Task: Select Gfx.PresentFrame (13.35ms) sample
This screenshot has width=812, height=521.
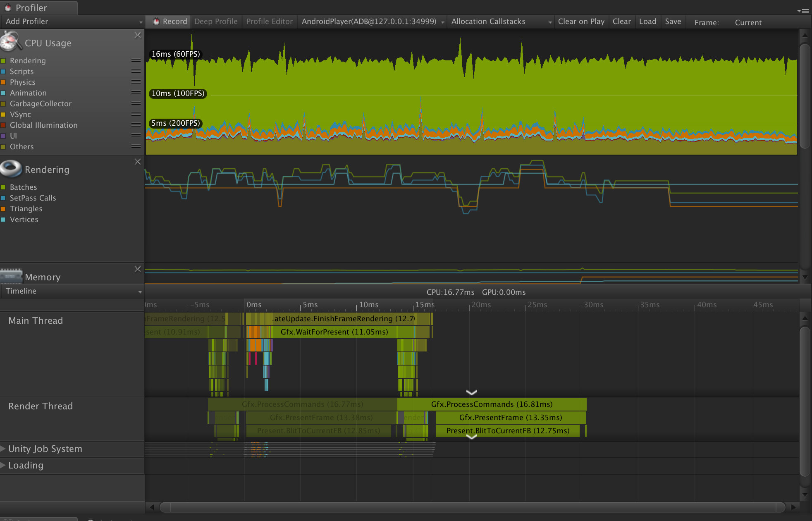Action: pyautogui.click(x=511, y=417)
